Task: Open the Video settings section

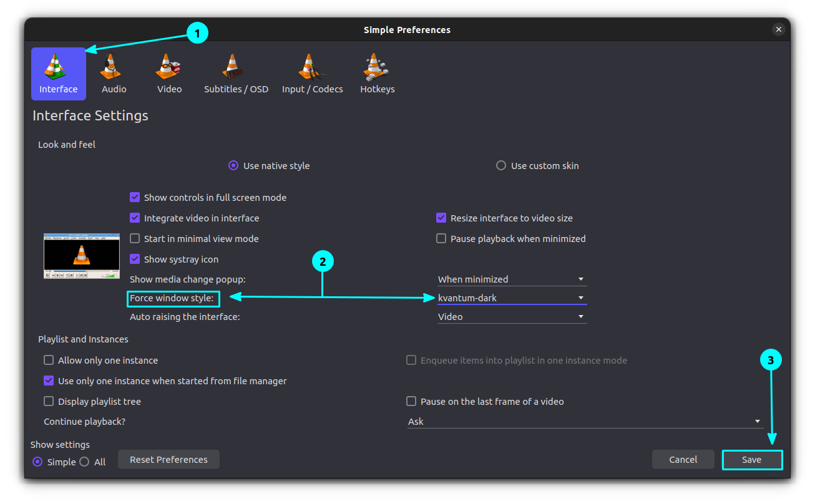Action: [169, 74]
